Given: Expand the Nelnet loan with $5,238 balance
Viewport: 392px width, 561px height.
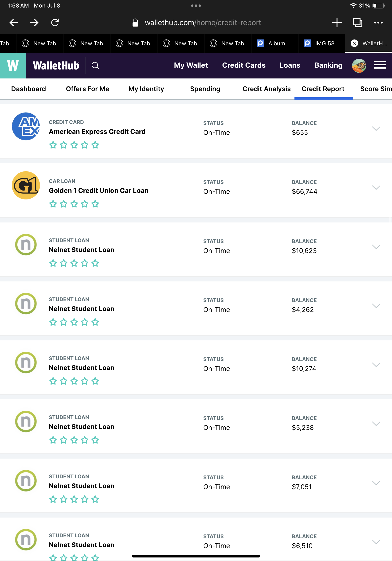Looking at the screenshot, I should (x=376, y=423).
